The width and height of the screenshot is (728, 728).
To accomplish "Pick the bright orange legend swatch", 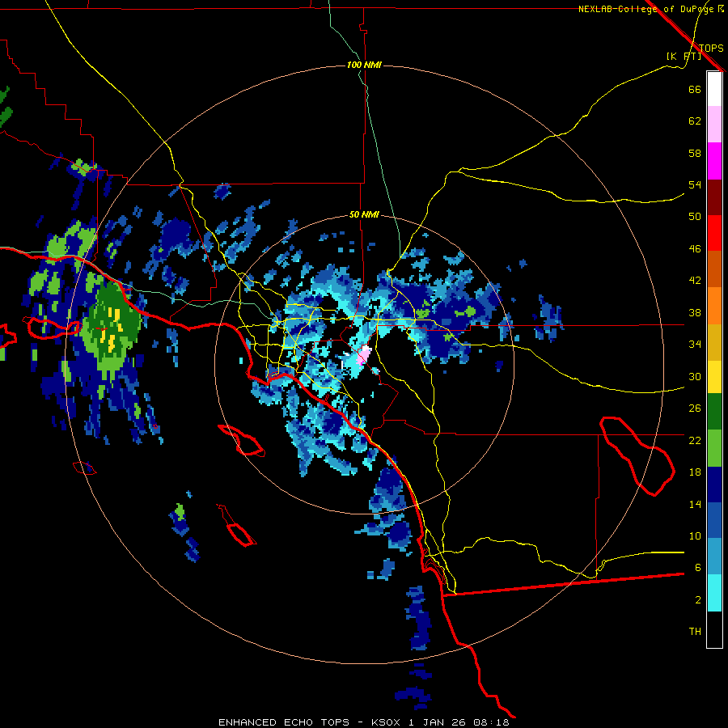I will 714,306.
